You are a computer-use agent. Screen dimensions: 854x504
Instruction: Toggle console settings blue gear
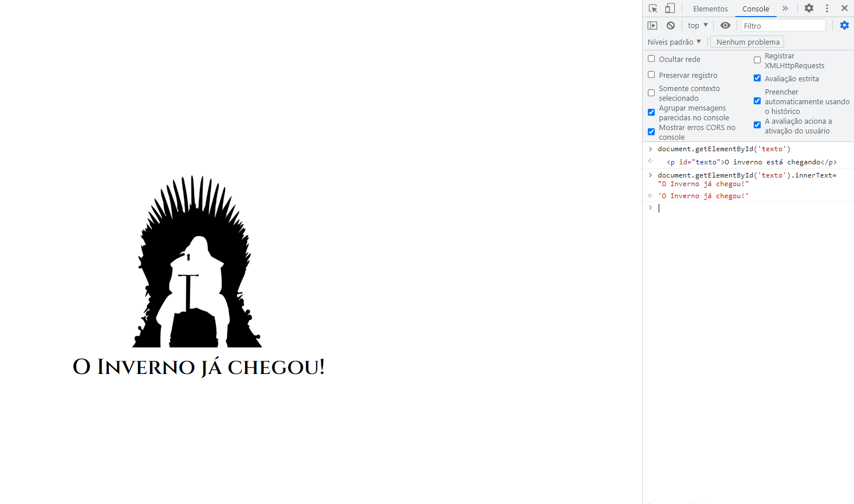pos(844,26)
